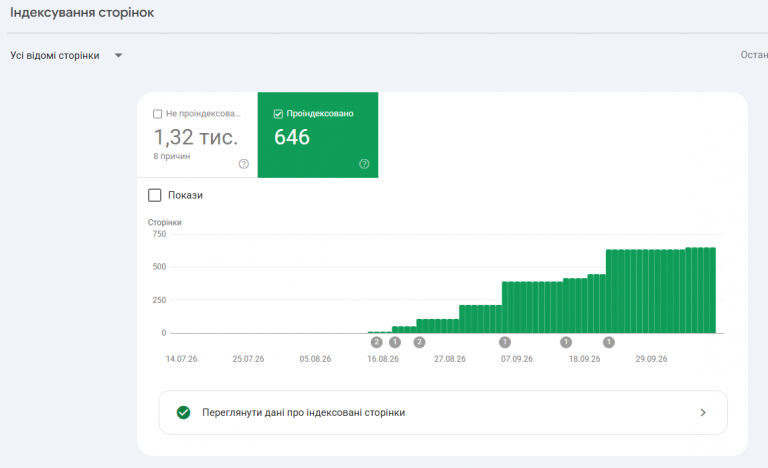The height and width of the screenshot is (468, 768).
Task: Click the second annotation marker numbered 2
Action: (419, 342)
